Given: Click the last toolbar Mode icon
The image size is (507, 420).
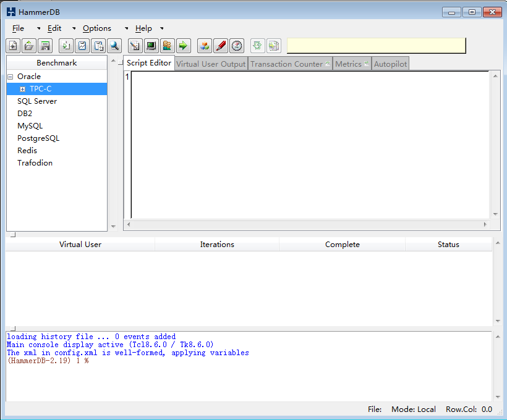Looking at the screenshot, I should click(x=273, y=46).
